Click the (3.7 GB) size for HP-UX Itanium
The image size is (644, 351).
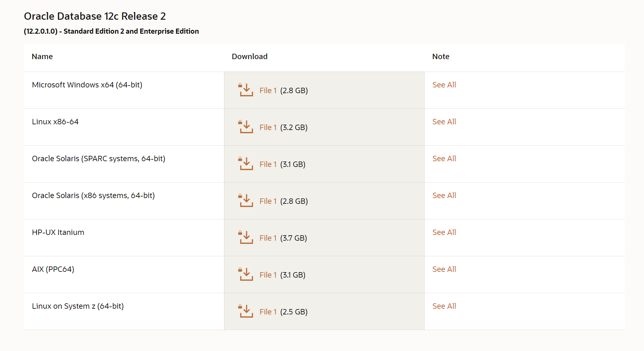click(x=294, y=238)
